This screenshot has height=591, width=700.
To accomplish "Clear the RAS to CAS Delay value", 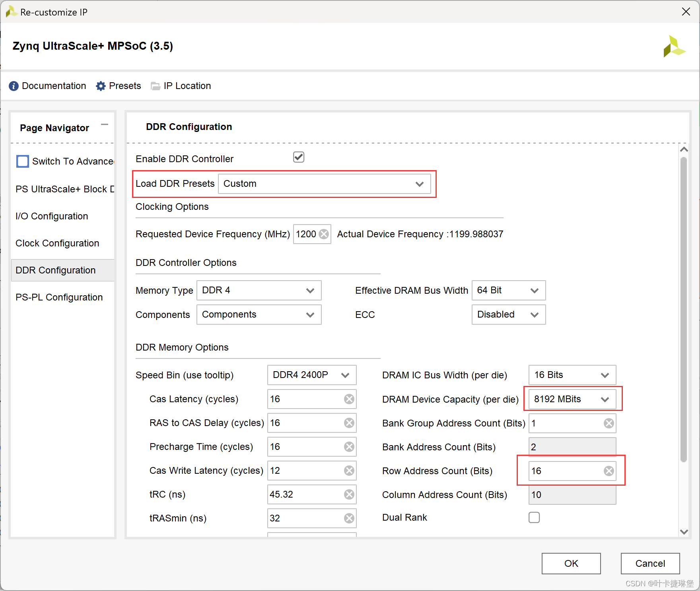I will [349, 423].
